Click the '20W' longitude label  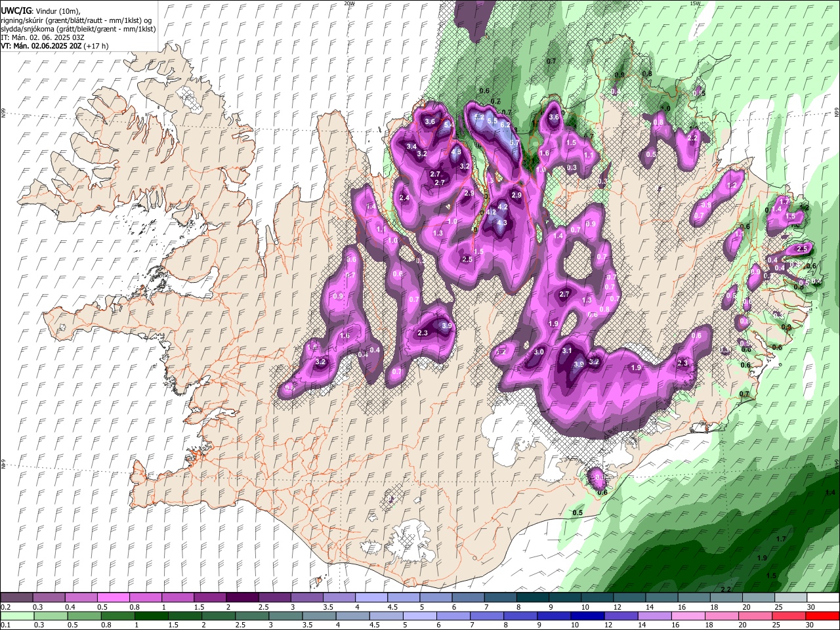pyautogui.click(x=349, y=3)
